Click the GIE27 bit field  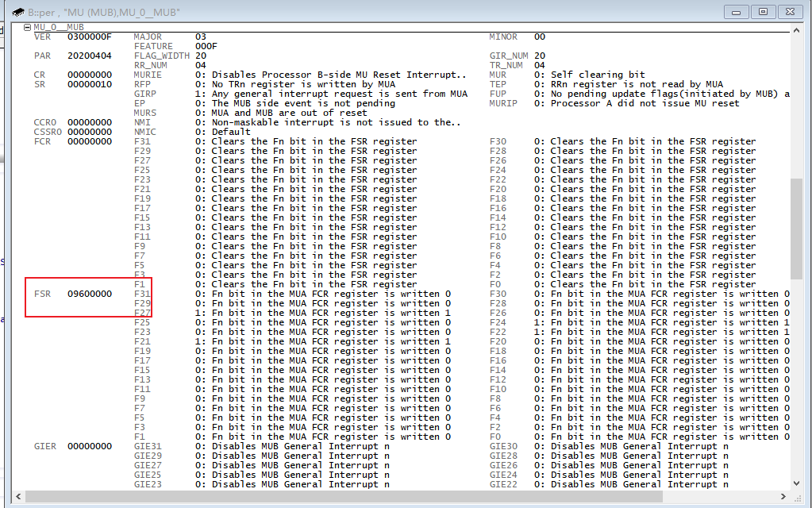click(261, 466)
